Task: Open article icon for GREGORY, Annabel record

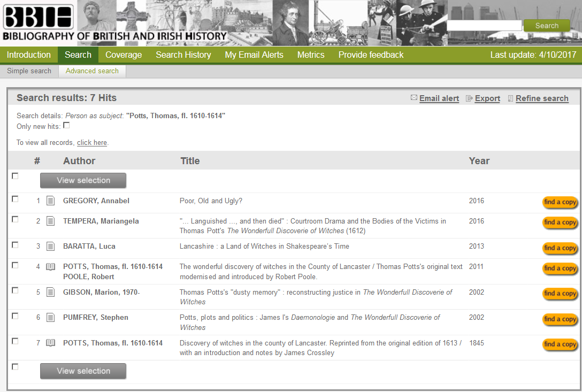Action: [50, 201]
